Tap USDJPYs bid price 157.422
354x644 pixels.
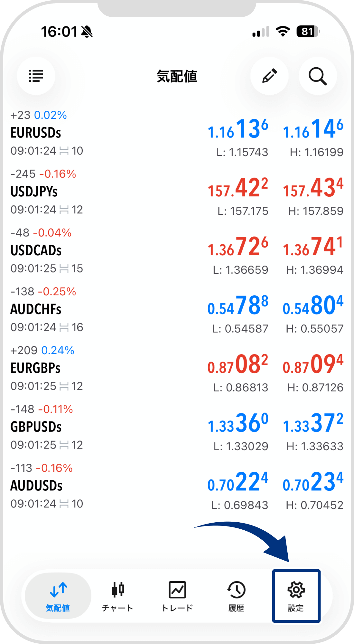238,188
